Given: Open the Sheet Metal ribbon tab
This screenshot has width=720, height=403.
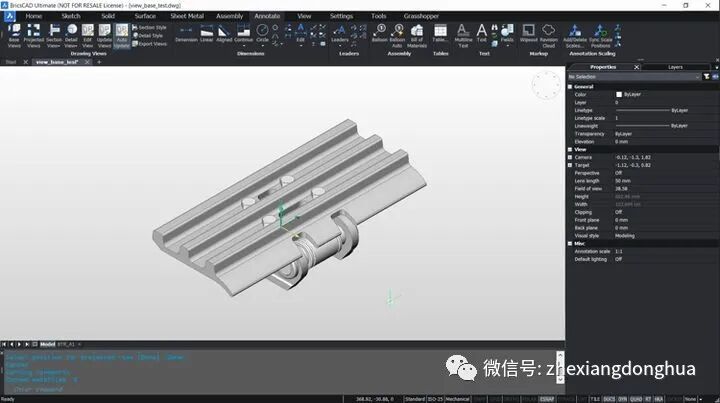Looking at the screenshot, I should point(187,16).
